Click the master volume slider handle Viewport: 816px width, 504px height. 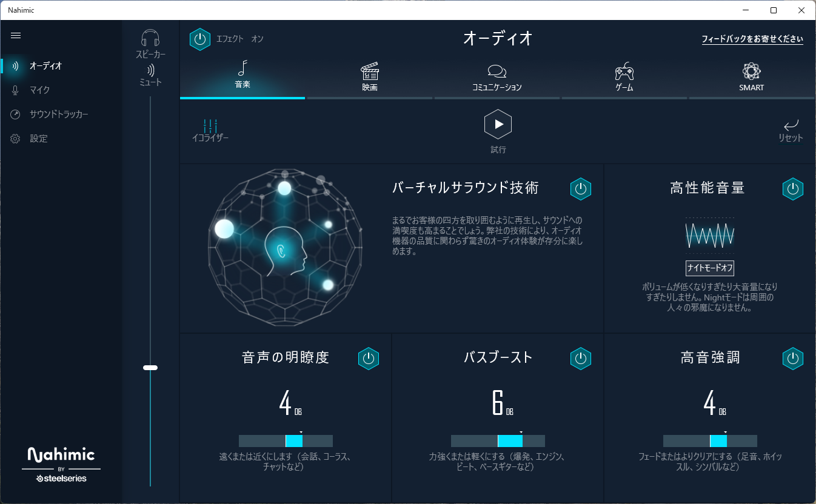click(x=150, y=368)
